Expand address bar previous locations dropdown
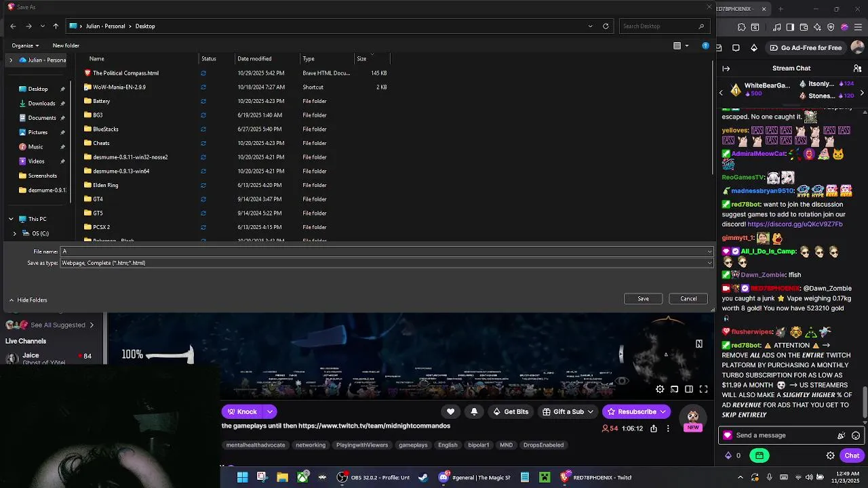Image resolution: width=868 pixels, height=488 pixels. point(590,26)
